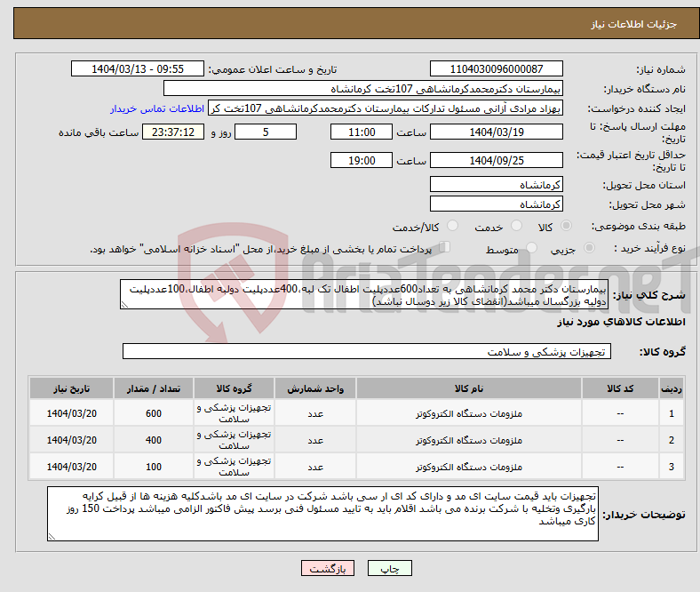Click the price validity date 1404/09/25
The height and width of the screenshot is (592, 700).
[496, 160]
